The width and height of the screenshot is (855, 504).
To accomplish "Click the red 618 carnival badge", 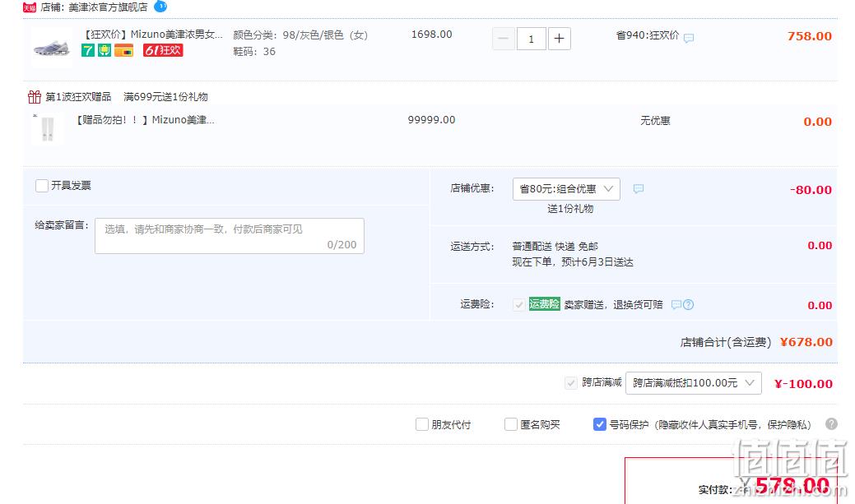I will pos(163,50).
